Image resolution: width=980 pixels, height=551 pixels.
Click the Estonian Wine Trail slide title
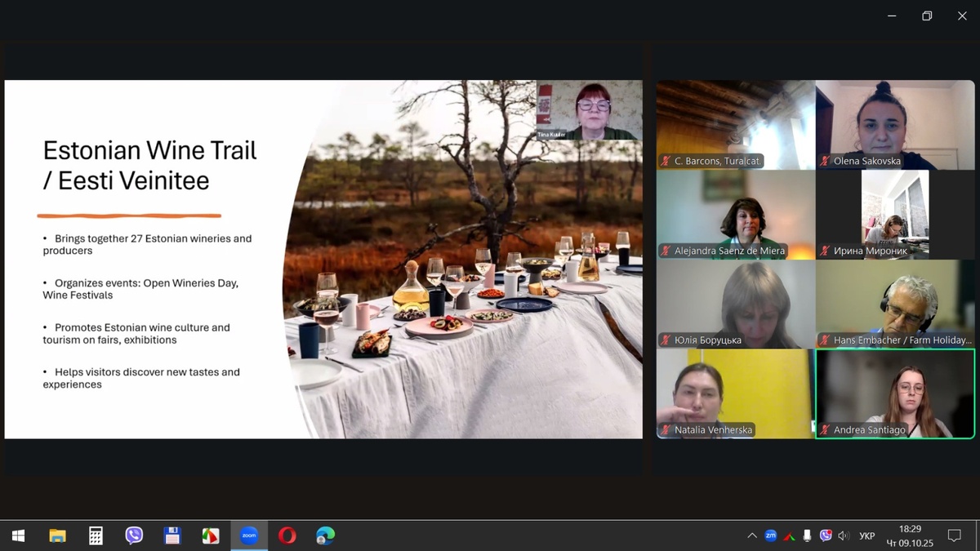coord(149,165)
